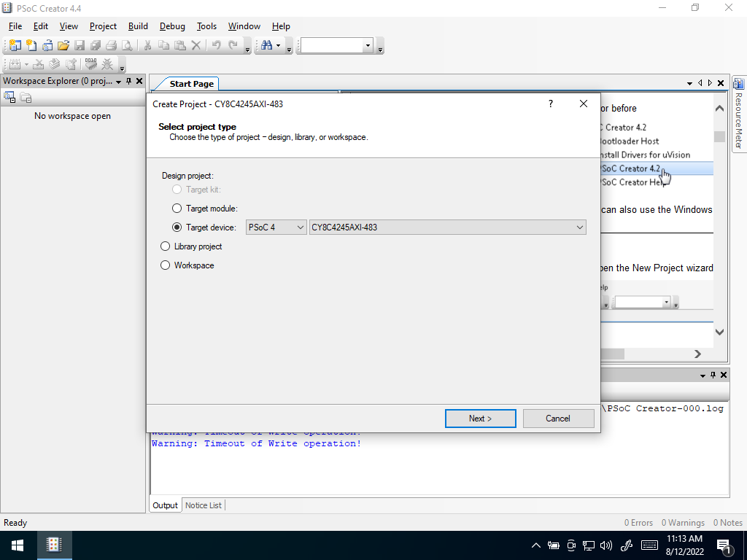Click the Print Preview toolbar icon
Image resolution: width=747 pixels, height=560 pixels.
[127, 45]
